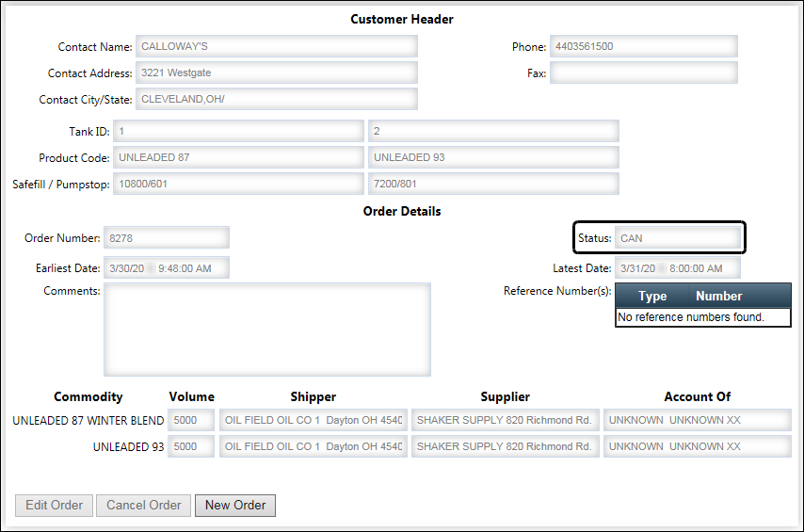Click the 'Commodity' column heading

click(88, 396)
